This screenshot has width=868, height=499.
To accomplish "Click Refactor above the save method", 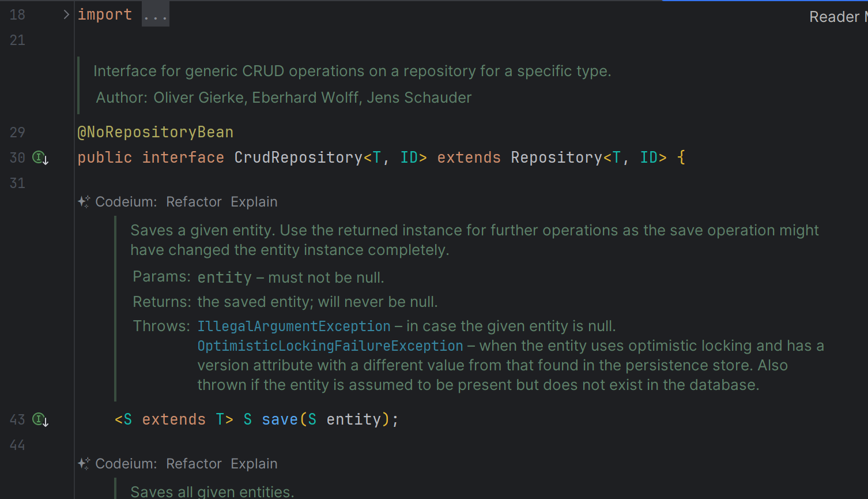I will [194, 202].
